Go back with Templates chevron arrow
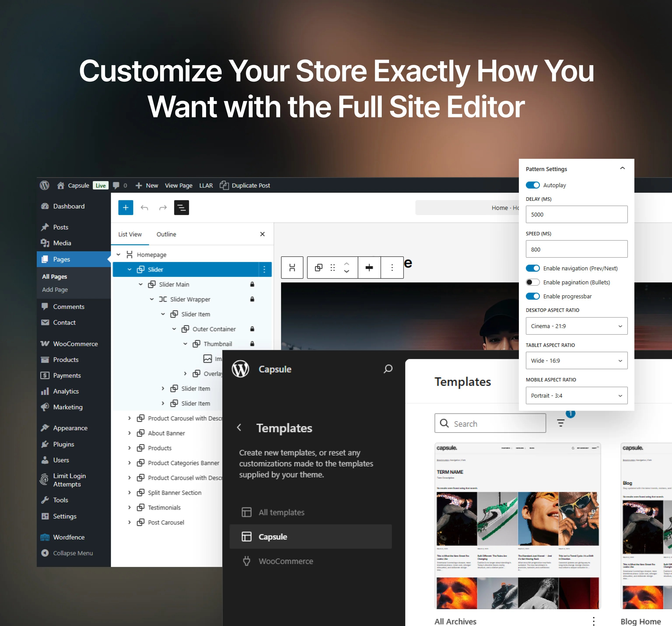The width and height of the screenshot is (672, 626). pyautogui.click(x=239, y=428)
